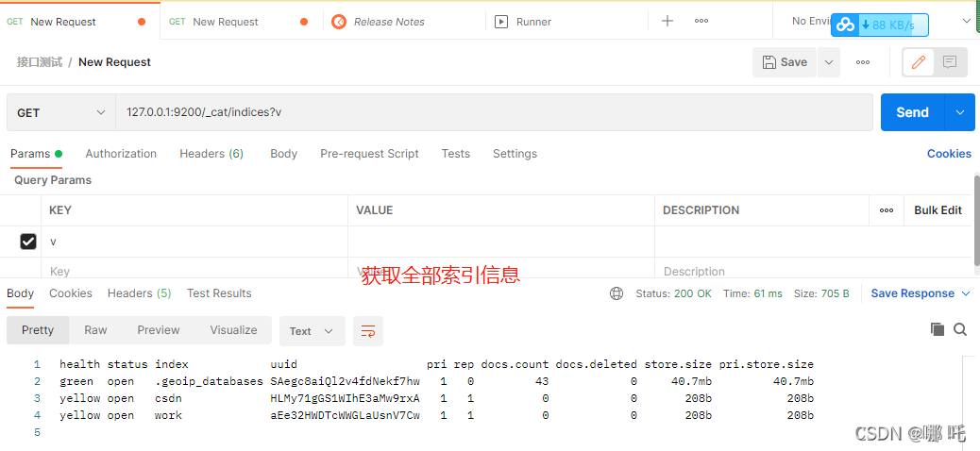Open Text format dropdown
980x451 pixels.
[312, 331]
